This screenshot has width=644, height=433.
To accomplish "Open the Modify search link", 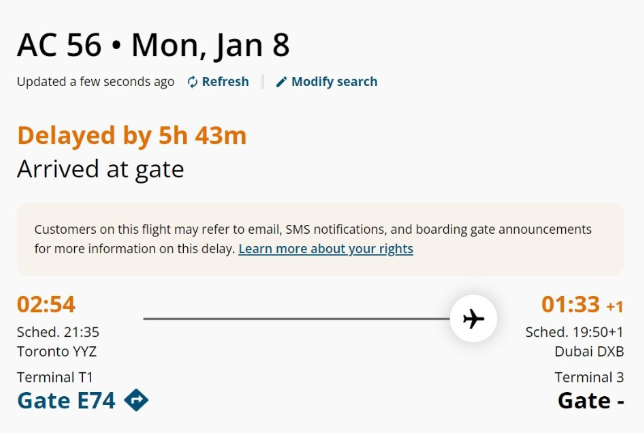I will [334, 82].
